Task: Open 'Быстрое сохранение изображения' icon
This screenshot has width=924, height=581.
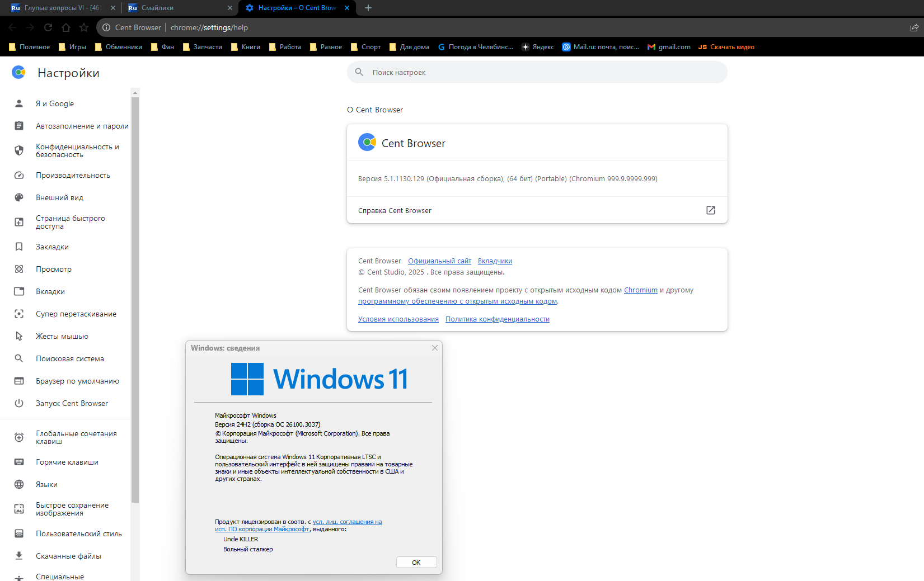Action: click(x=19, y=509)
